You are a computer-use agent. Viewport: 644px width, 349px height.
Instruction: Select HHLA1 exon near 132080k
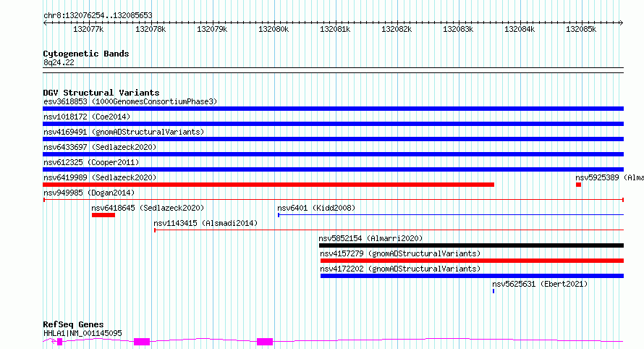click(265, 342)
